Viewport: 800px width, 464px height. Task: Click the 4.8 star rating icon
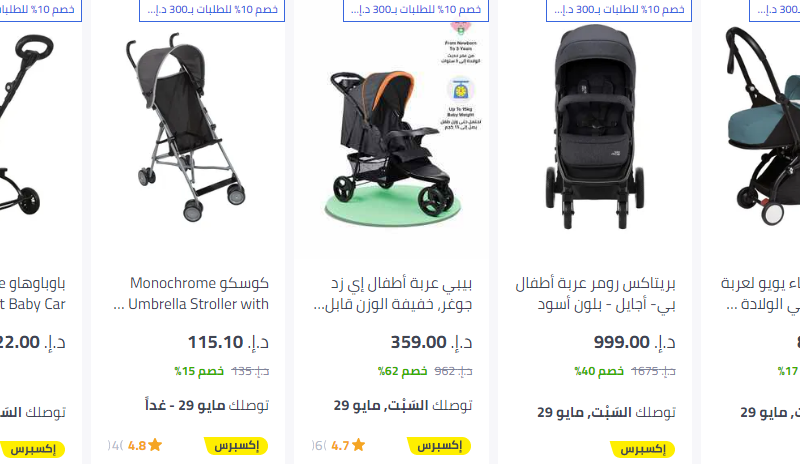pyautogui.click(x=155, y=446)
